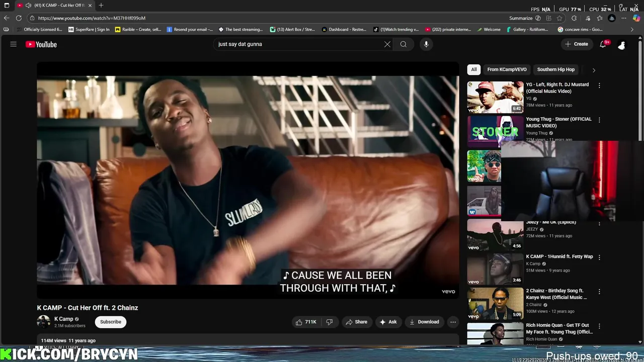Open the favorites list icon in toolbar
The image size is (644, 362).
click(600, 18)
